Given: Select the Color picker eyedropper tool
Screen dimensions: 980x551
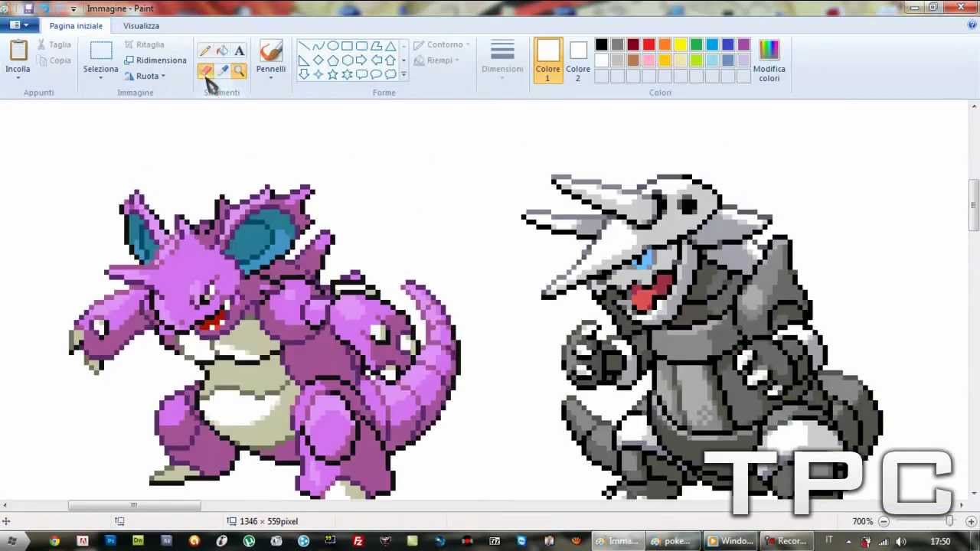Looking at the screenshot, I should click(222, 70).
